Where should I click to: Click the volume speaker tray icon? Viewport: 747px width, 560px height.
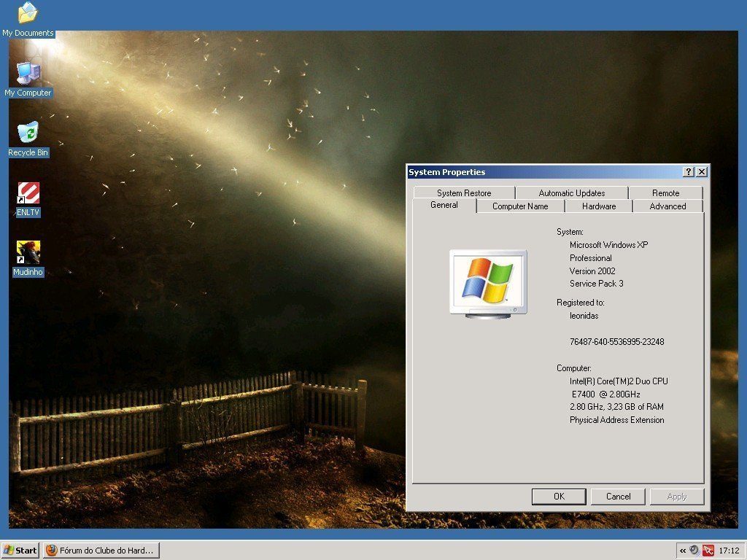point(694,551)
